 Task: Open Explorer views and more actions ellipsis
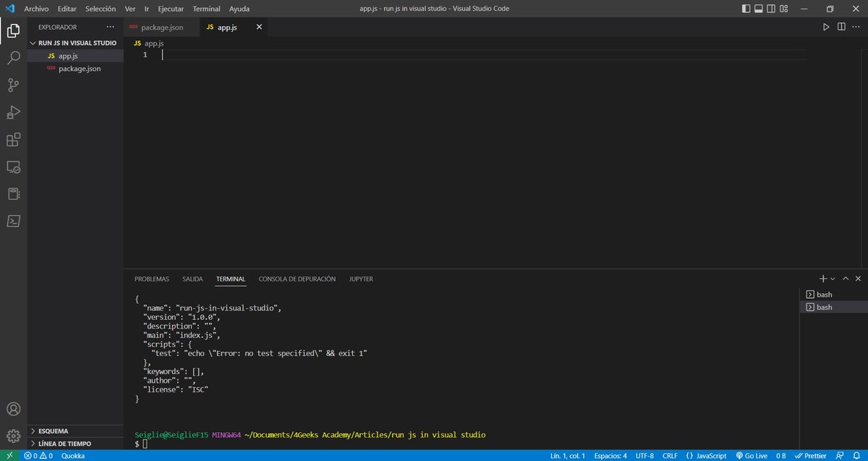pyautogui.click(x=111, y=28)
